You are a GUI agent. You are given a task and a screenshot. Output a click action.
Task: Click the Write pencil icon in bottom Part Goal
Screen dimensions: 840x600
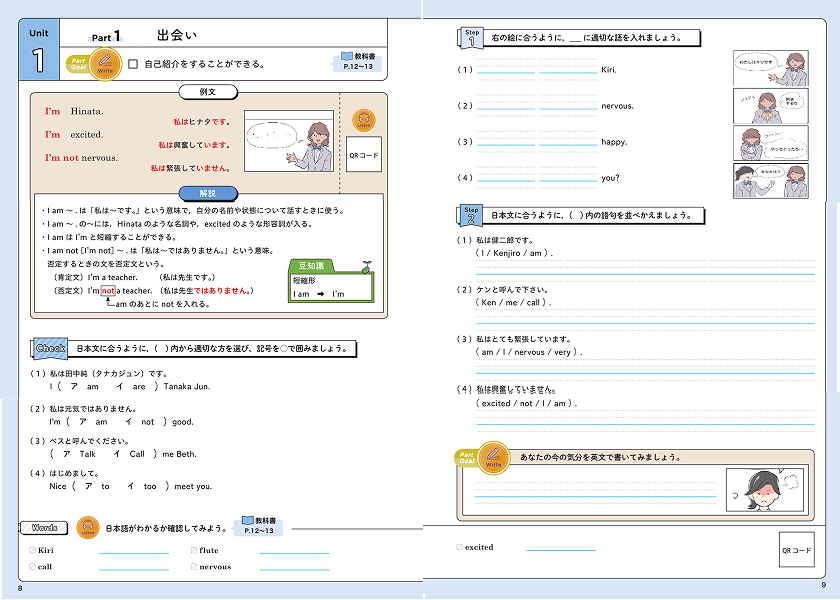(492, 459)
